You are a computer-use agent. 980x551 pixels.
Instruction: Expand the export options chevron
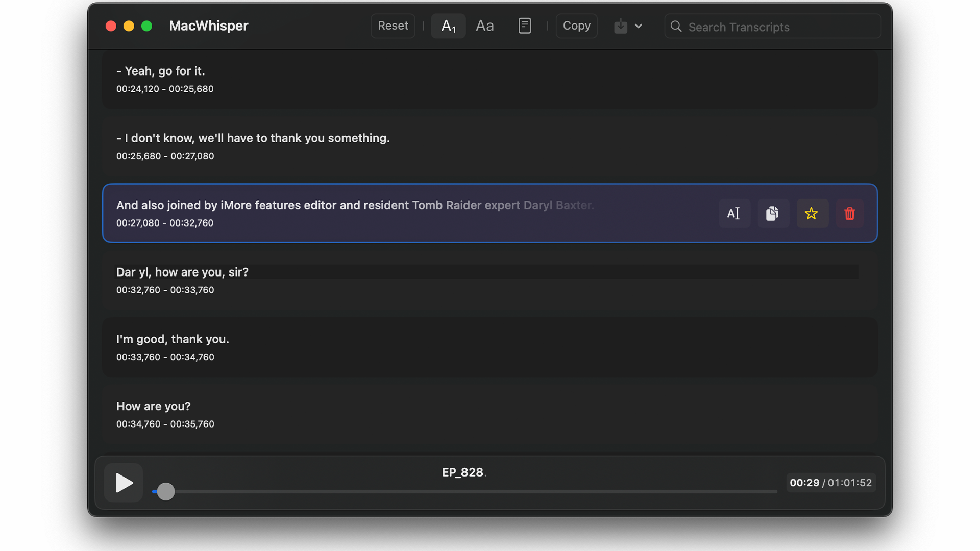(639, 26)
